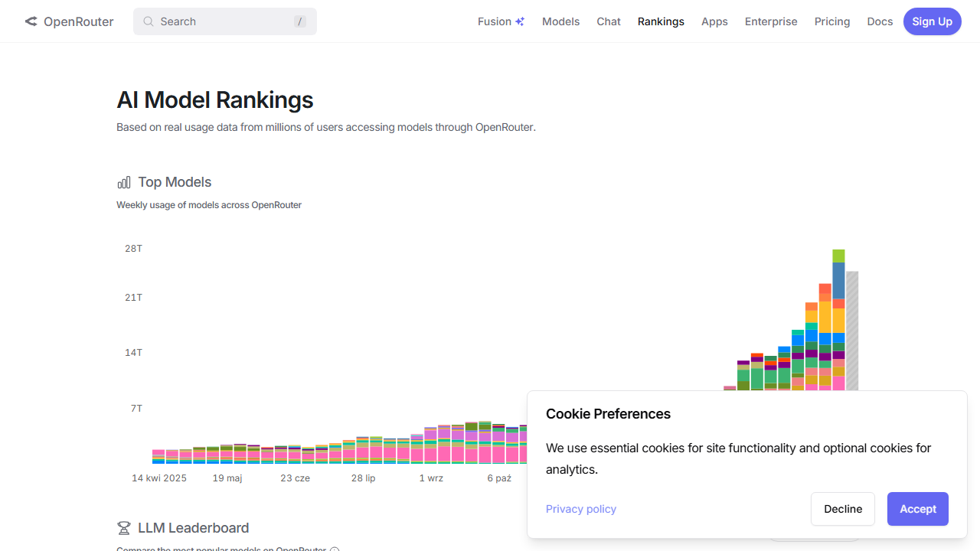Select the Rankings nav item
Viewport: 980px width, 551px height.
(661, 21)
